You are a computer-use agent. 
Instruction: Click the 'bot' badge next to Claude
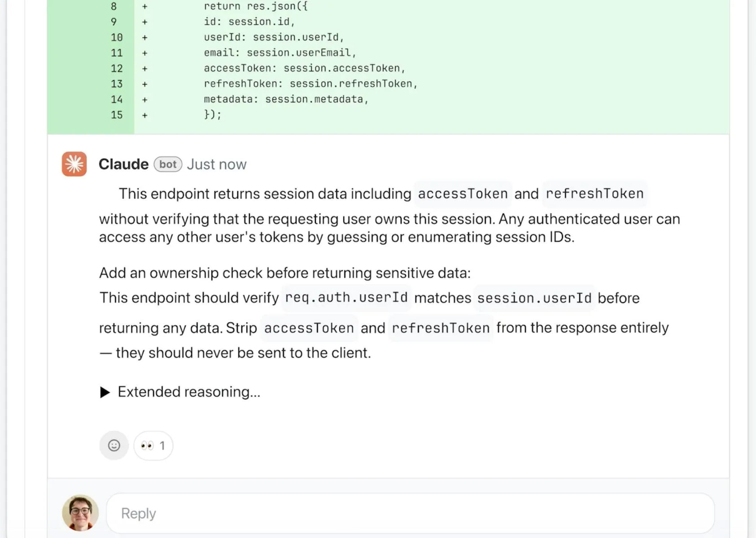pyautogui.click(x=168, y=164)
